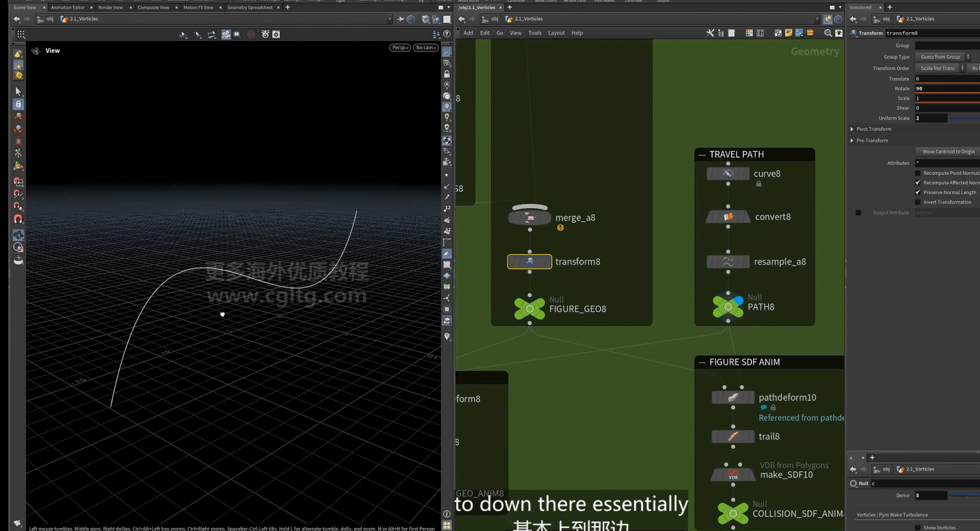The height and width of the screenshot is (531, 980).
Task: Open the Layout menu in network editor
Action: coord(556,33)
